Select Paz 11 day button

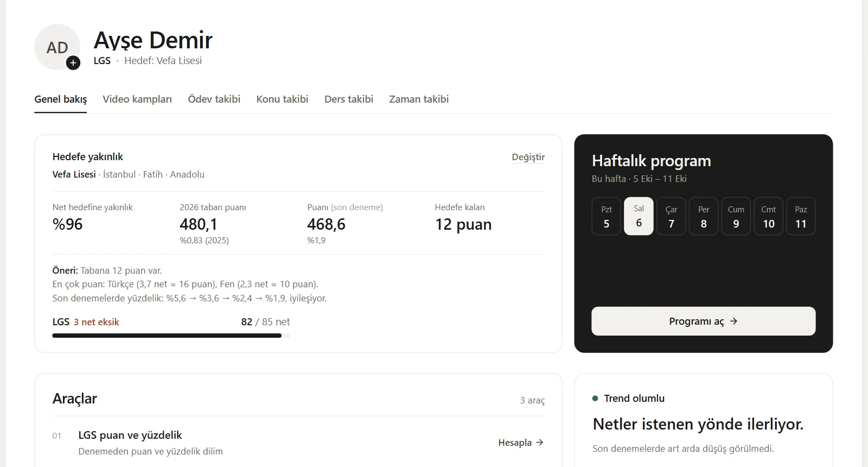pos(801,216)
